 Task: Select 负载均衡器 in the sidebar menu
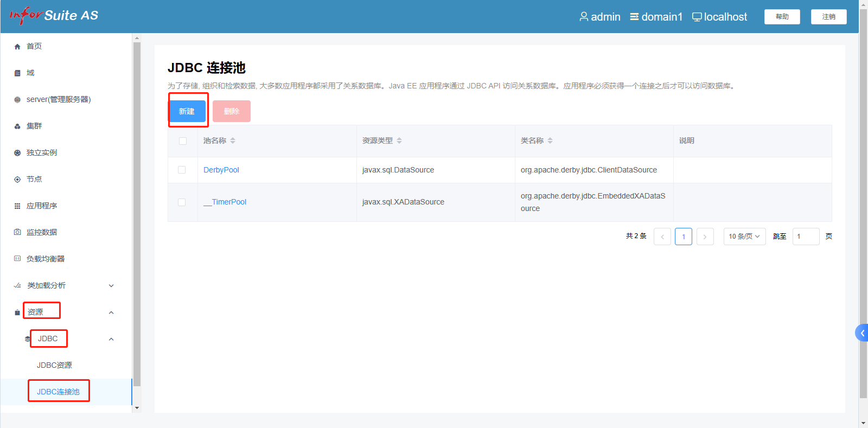pyautogui.click(x=46, y=259)
